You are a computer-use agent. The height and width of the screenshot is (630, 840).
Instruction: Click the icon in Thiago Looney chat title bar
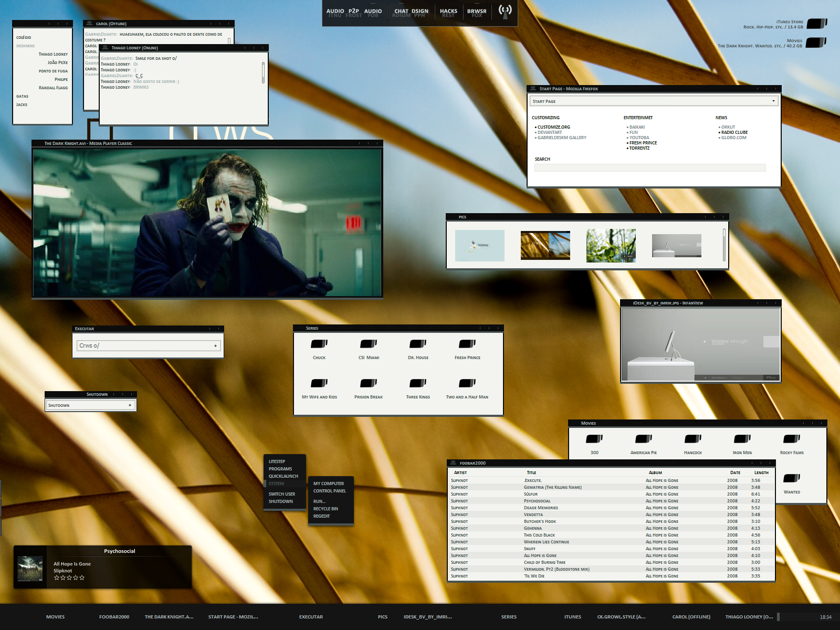point(105,47)
